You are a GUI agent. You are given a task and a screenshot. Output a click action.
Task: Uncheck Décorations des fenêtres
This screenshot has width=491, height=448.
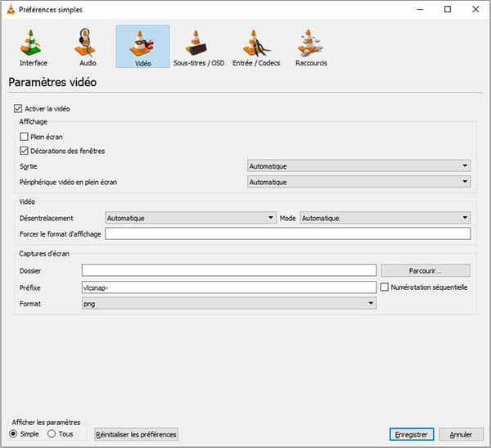click(24, 151)
